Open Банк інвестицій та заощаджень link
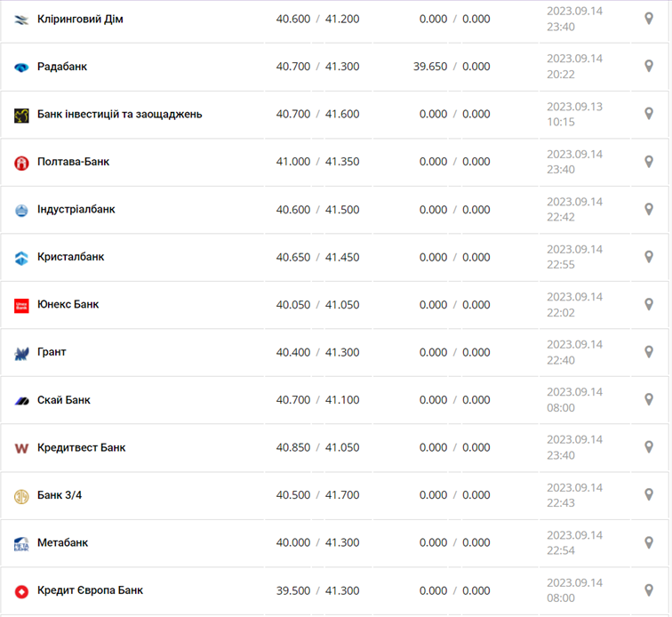Screen dimensions: 672x617 (119, 114)
